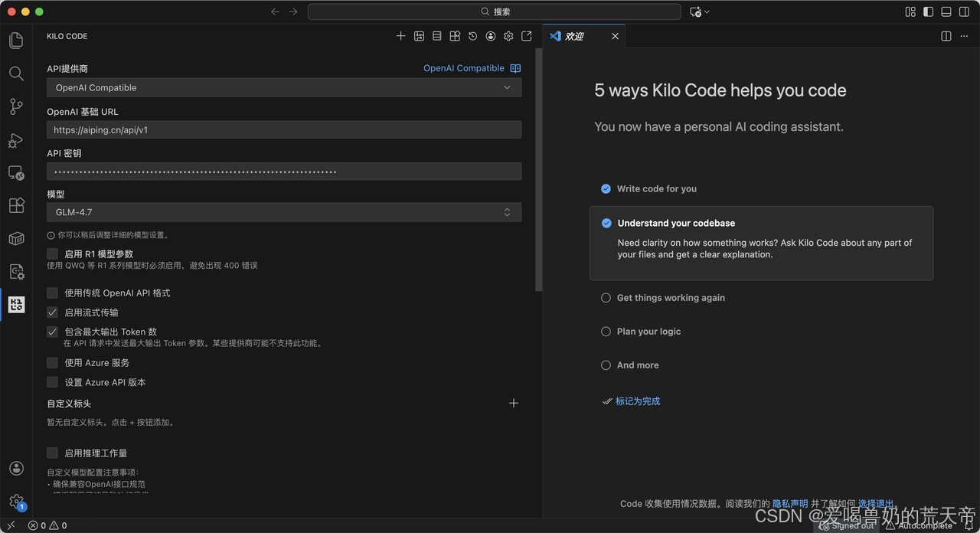The width and height of the screenshot is (980, 533).
Task: Open customize layout icon in title bar
Action: point(910,11)
